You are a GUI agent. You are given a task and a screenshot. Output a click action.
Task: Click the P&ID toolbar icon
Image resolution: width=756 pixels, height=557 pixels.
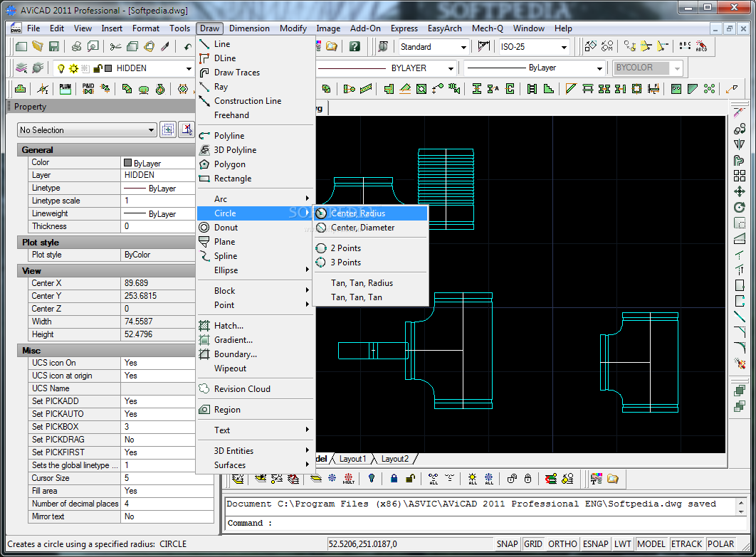click(88, 89)
